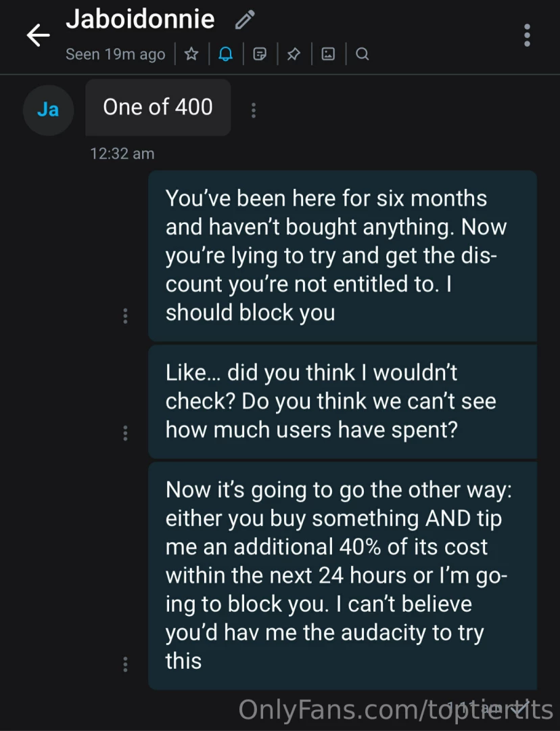Tap the "Like… did you think" message
This screenshot has width=560, height=731.
342,401
